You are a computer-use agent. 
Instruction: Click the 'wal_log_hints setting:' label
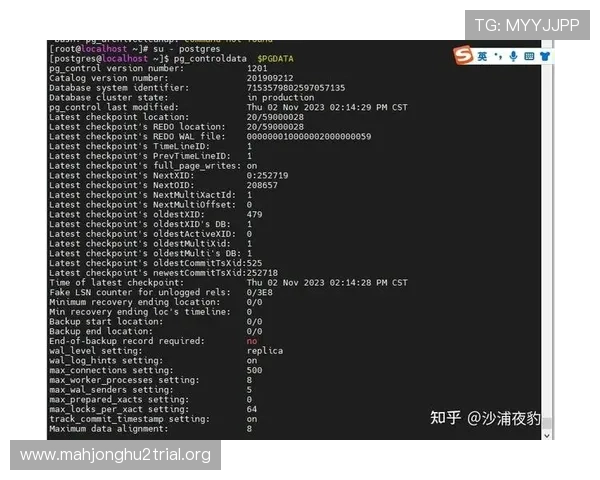pos(106,361)
